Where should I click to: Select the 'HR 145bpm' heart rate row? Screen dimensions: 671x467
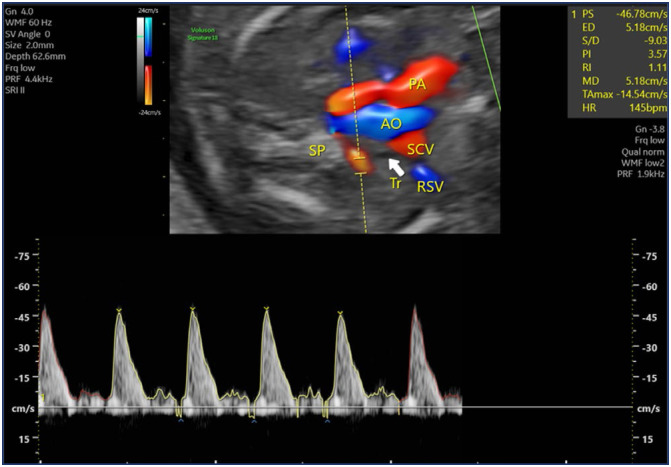[x=624, y=107]
